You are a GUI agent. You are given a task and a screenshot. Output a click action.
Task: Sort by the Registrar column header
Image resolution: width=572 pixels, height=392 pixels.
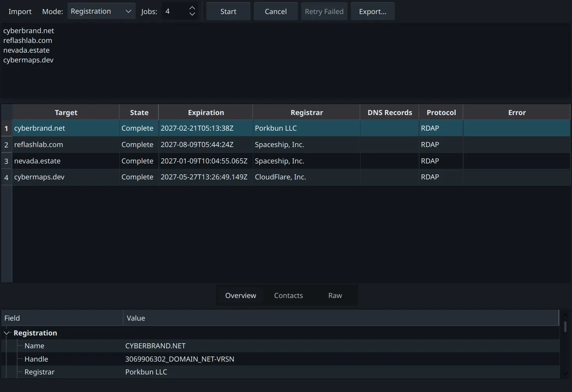tap(306, 112)
